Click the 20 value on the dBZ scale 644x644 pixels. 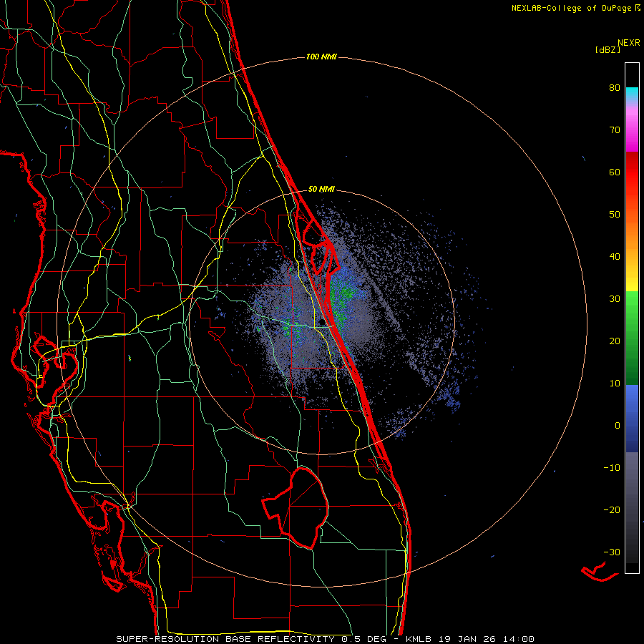click(615, 341)
